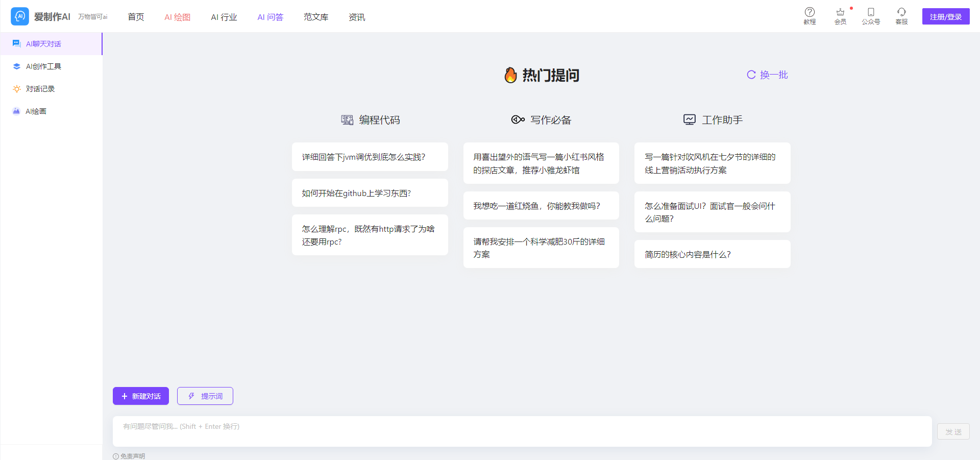
Task: Click the 工作助手 monitor icon
Action: coord(690,119)
